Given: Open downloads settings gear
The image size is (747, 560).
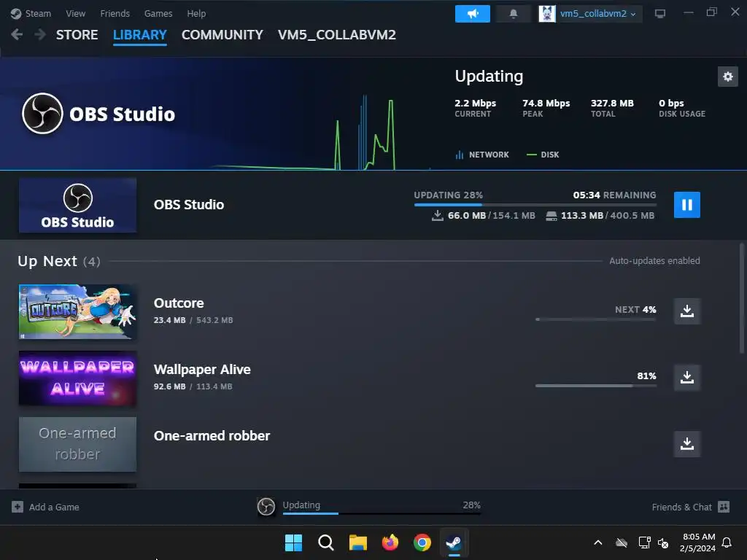Looking at the screenshot, I should (x=727, y=77).
